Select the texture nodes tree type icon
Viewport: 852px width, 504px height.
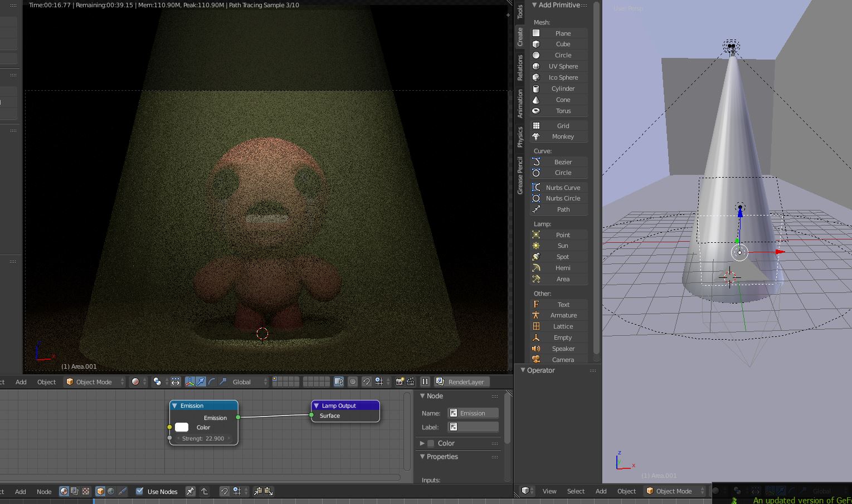click(86, 491)
